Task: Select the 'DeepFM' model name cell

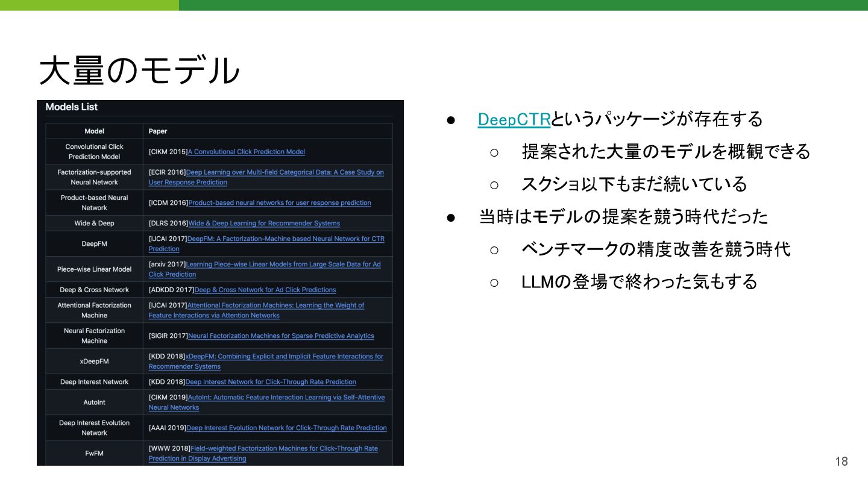Action: (x=95, y=243)
